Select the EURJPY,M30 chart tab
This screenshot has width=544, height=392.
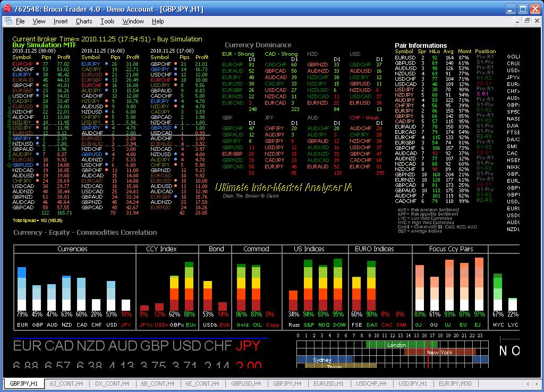click(456, 383)
